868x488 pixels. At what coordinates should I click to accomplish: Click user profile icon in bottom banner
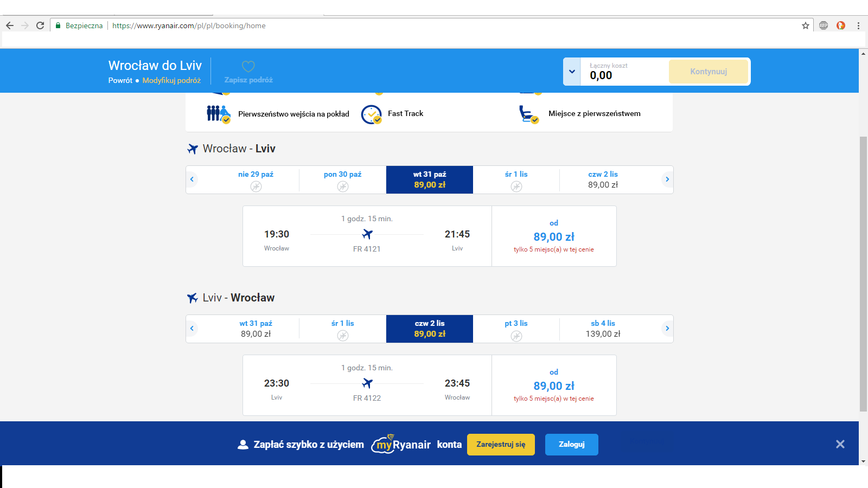click(243, 445)
